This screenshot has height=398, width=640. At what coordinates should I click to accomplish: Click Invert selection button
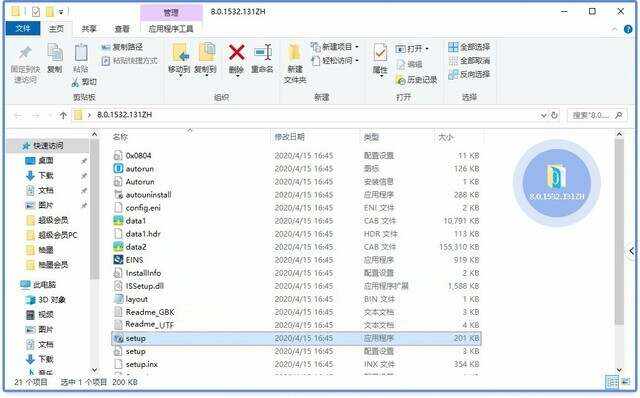tap(469, 74)
